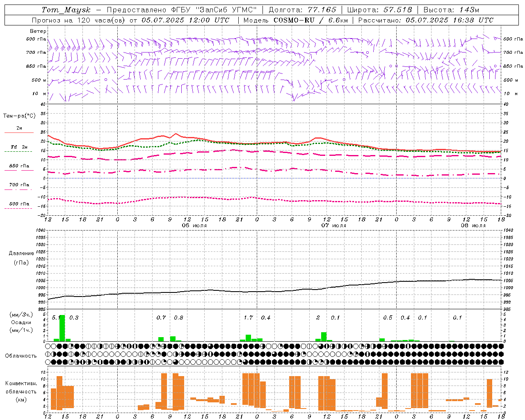Click the 'Высота: 143м' elevation value

pyautogui.click(x=451, y=10)
